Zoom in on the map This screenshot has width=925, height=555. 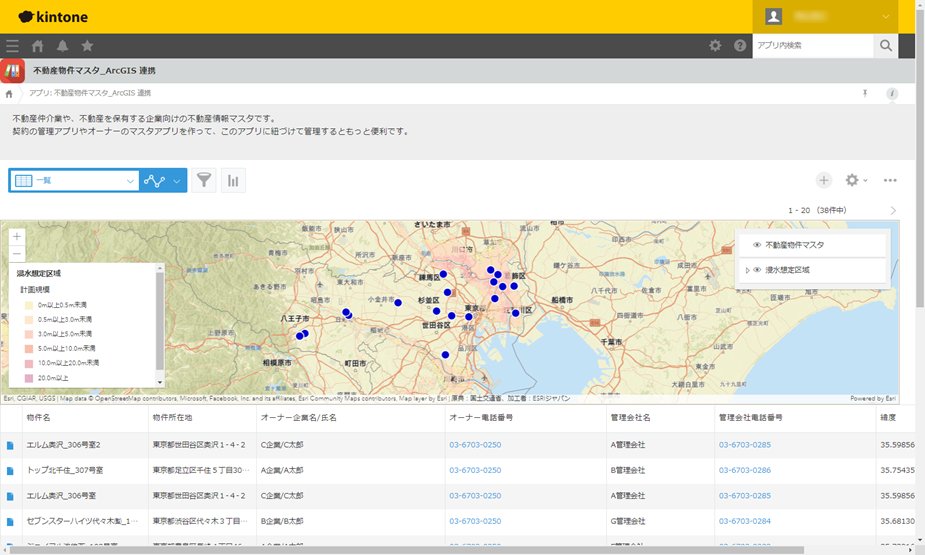coord(17,236)
